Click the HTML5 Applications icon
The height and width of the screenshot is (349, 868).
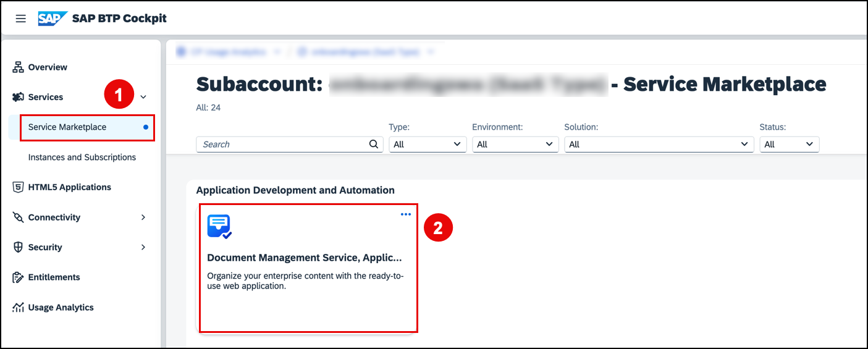pos(18,187)
